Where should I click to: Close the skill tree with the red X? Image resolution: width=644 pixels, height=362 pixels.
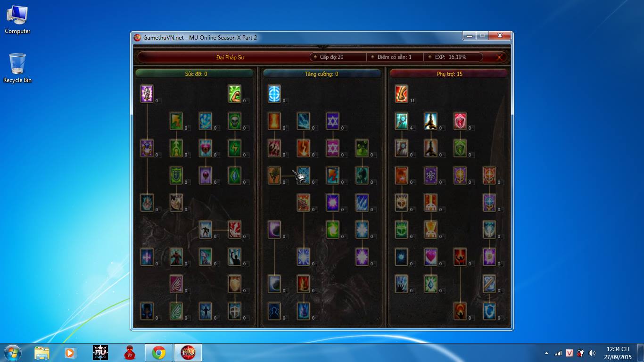click(500, 57)
